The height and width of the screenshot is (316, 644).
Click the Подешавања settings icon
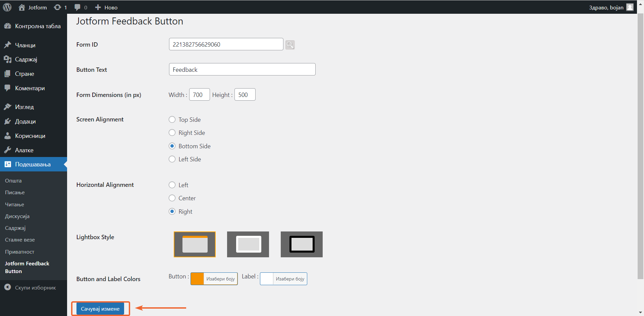click(7, 164)
